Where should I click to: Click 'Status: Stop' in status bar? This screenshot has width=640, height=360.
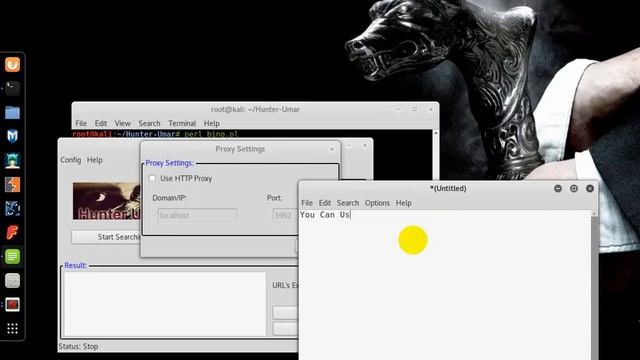78,346
